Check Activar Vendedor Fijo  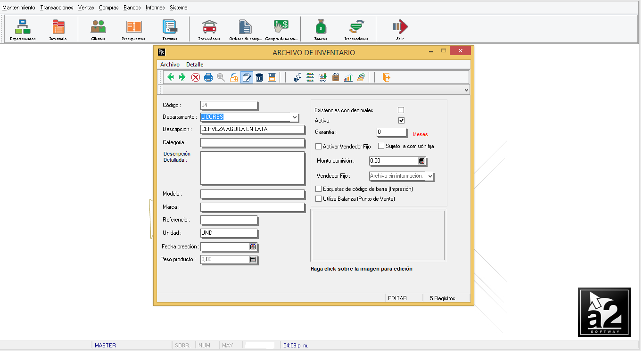click(319, 147)
